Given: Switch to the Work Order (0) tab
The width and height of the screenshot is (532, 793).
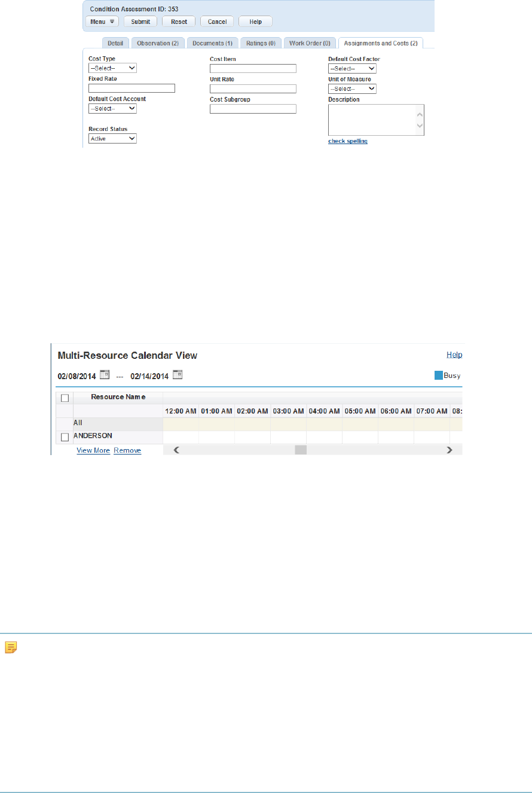Looking at the screenshot, I should tap(310, 43).
